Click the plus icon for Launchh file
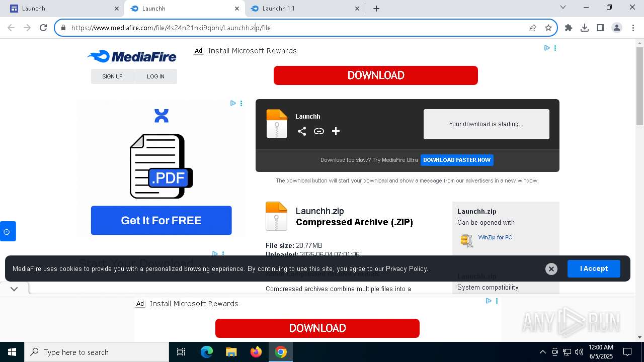Viewport: 644px width, 362px height. click(x=336, y=131)
